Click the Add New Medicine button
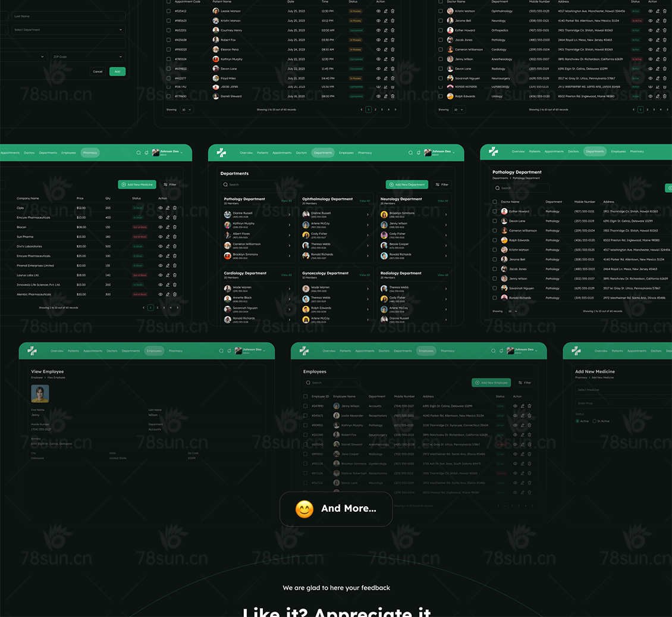The height and width of the screenshot is (617, 672). click(x=137, y=184)
